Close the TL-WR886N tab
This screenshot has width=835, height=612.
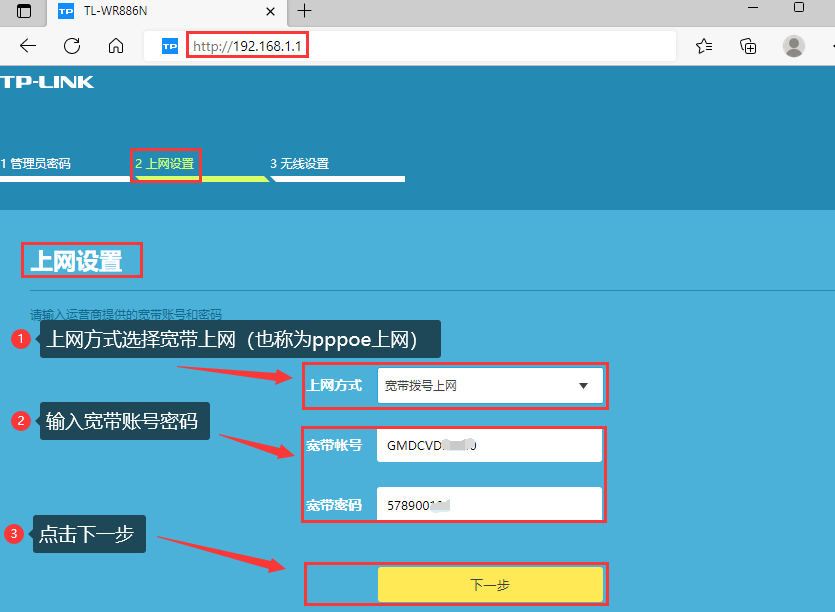271,11
